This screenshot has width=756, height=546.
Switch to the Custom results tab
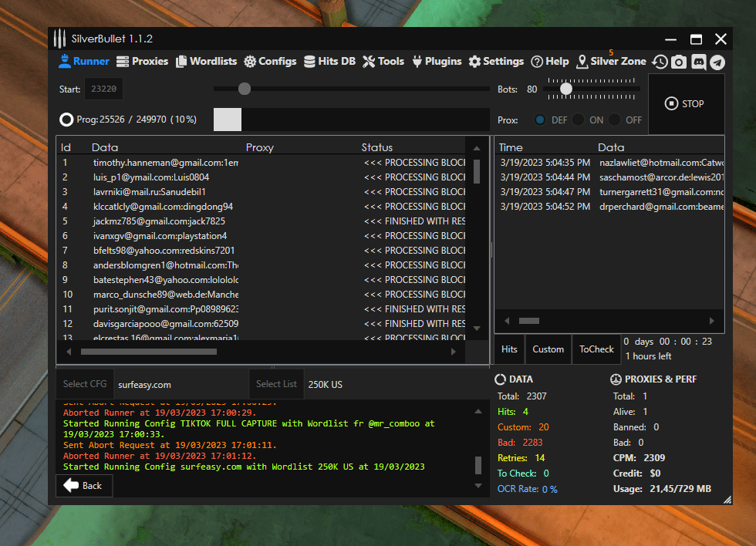[548, 349]
